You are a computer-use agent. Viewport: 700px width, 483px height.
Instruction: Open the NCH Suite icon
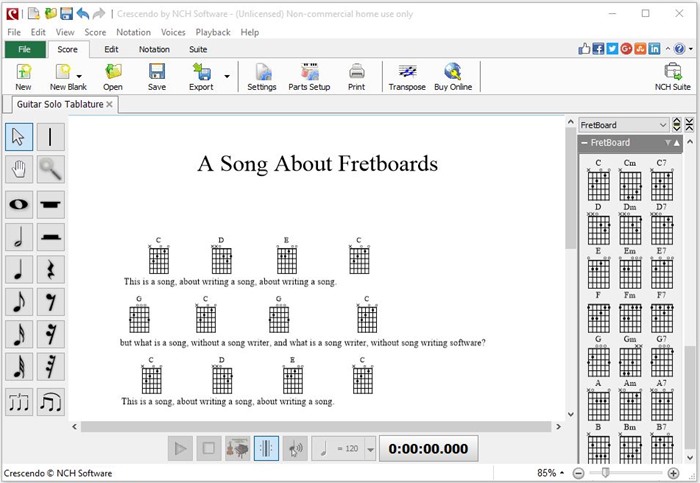(672, 77)
